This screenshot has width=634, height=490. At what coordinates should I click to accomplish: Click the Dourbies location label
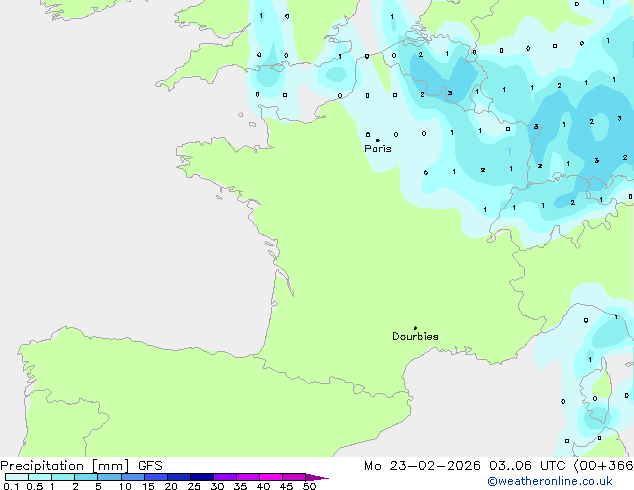point(415,336)
